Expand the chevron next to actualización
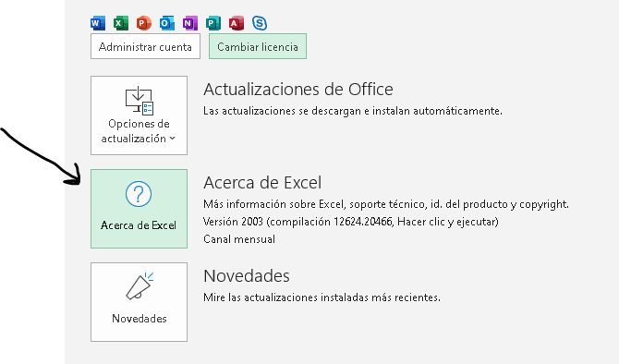Viewport: 619px width, 364px height. [x=172, y=139]
